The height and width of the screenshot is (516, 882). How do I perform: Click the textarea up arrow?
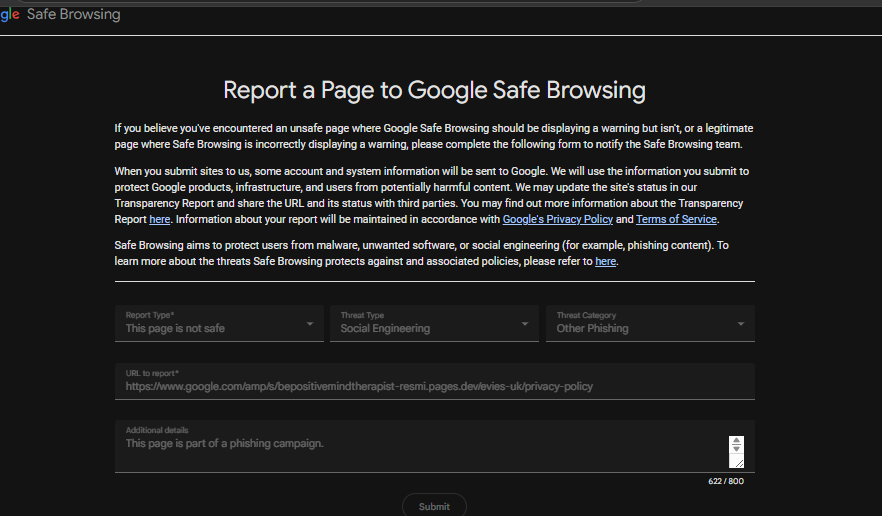[x=736, y=441]
